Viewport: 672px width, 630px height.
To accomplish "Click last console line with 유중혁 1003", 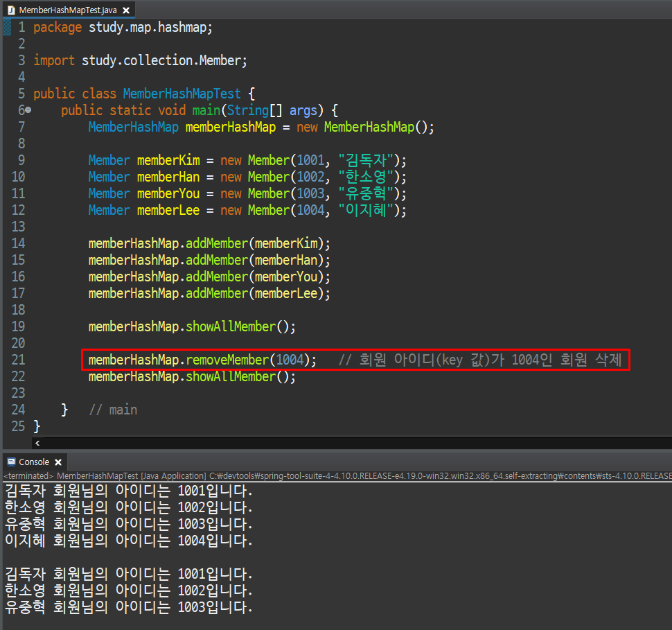I will click(x=129, y=607).
